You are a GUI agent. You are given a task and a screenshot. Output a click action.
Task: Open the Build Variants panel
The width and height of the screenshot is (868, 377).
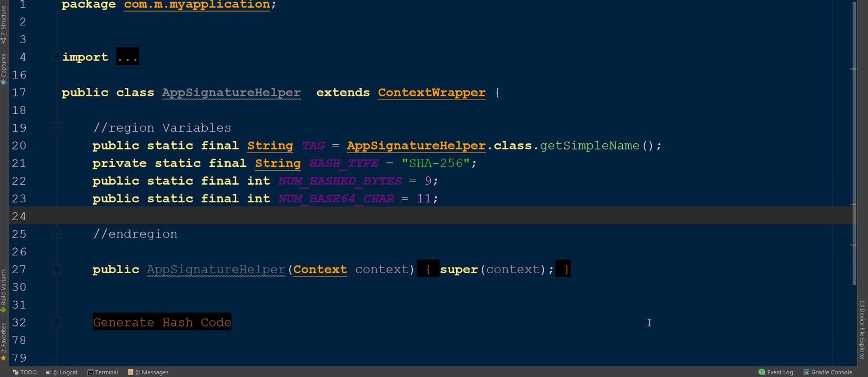tap(4, 291)
